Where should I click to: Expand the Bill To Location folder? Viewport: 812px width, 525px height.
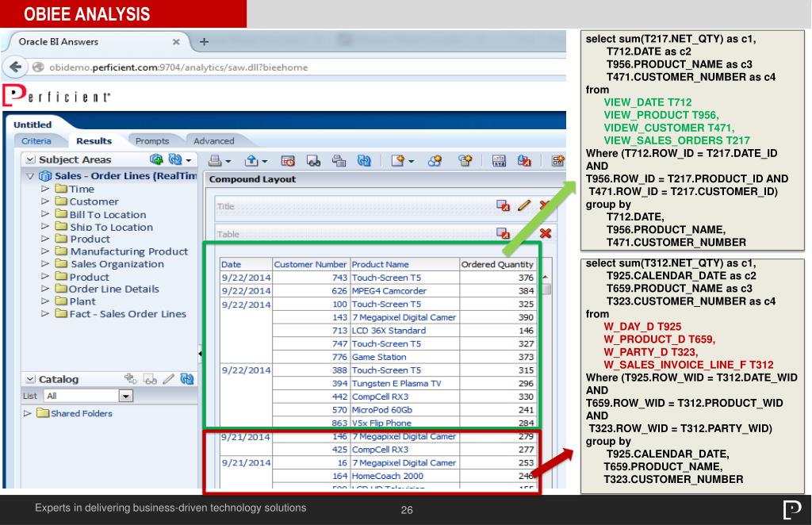tap(45, 214)
